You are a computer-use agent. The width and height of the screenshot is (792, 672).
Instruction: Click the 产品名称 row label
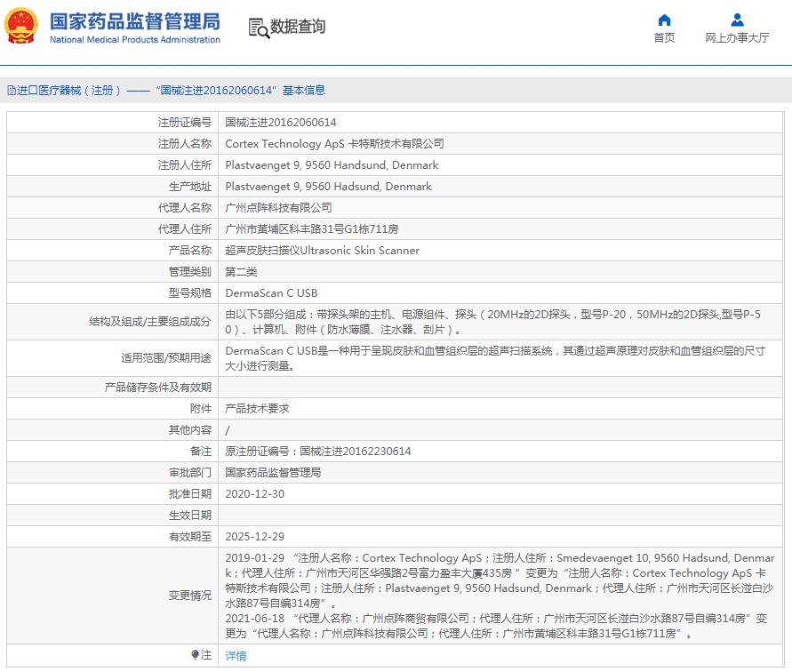[x=190, y=251]
